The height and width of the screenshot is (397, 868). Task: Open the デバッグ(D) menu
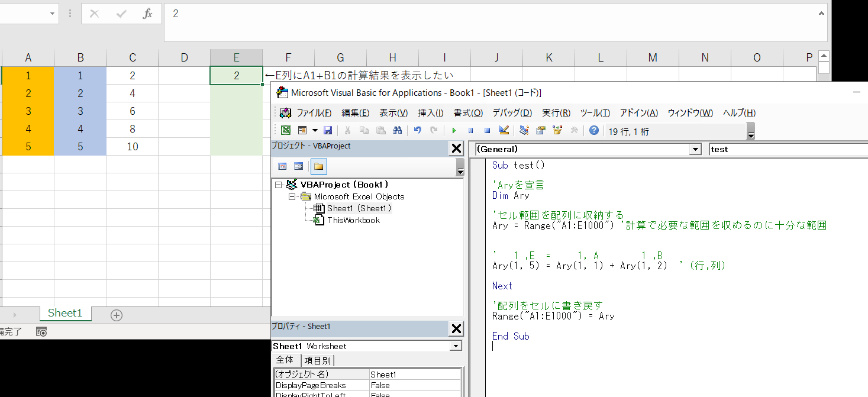coord(512,113)
